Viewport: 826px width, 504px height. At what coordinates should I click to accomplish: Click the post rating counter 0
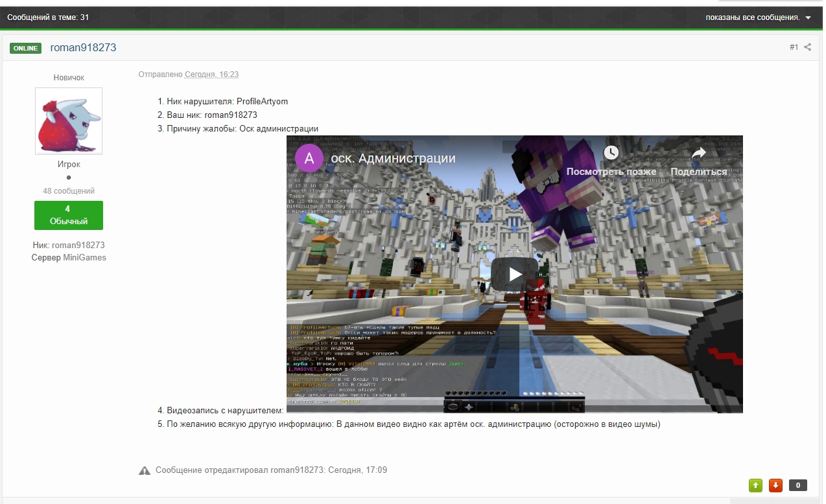click(797, 485)
